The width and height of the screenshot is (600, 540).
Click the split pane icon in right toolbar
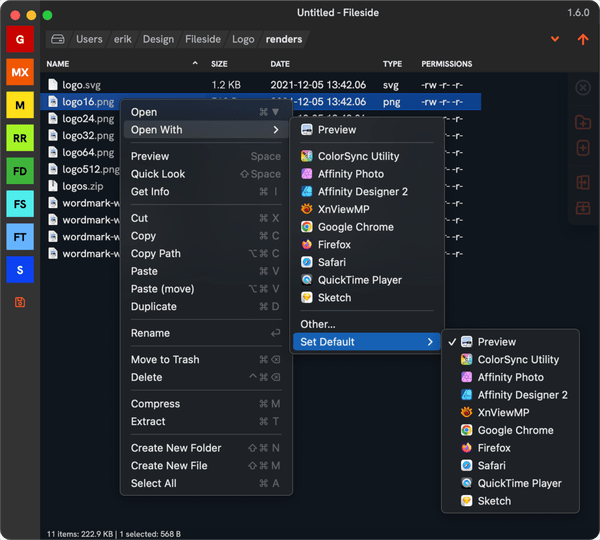583,182
